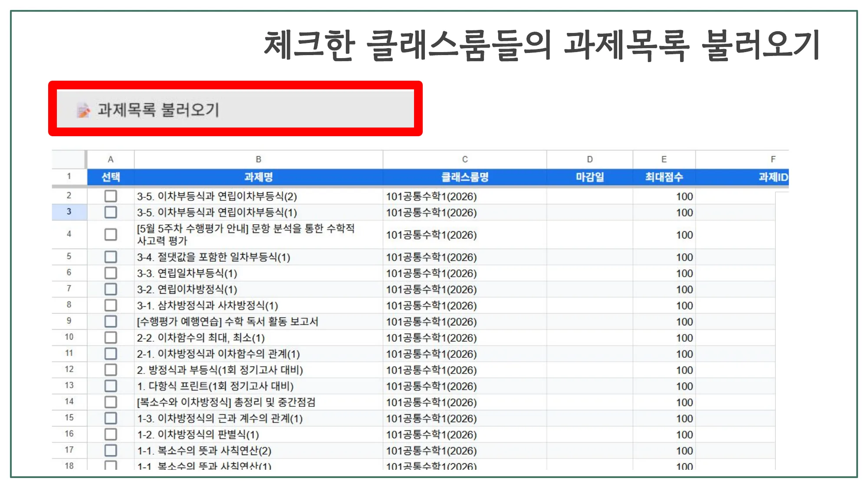Click the 과제명 header cell

(259, 177)
